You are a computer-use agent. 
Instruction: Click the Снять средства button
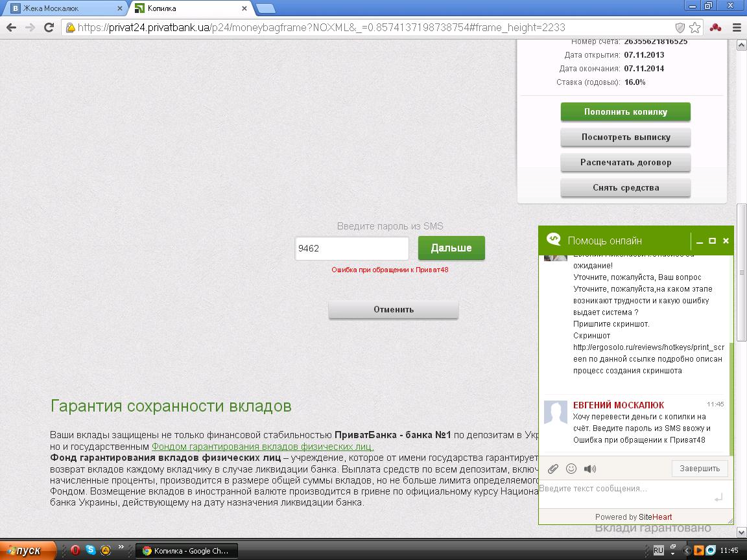click(x=626, y=187)
